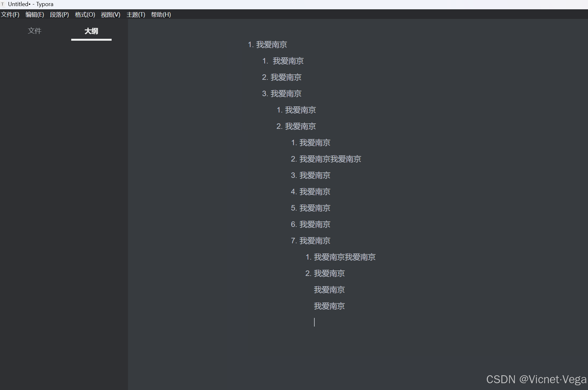The image size is (588, 390).
Task: Place cursor on the last 我爱南京 paragraph
Action: 329,306
